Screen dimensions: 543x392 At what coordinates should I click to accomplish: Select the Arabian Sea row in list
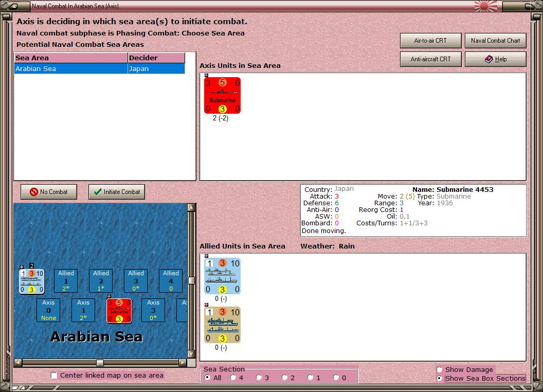point(100,68)
